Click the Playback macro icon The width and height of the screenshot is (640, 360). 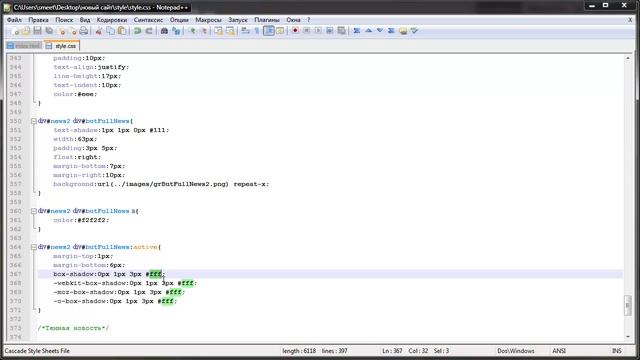[318, 31]
